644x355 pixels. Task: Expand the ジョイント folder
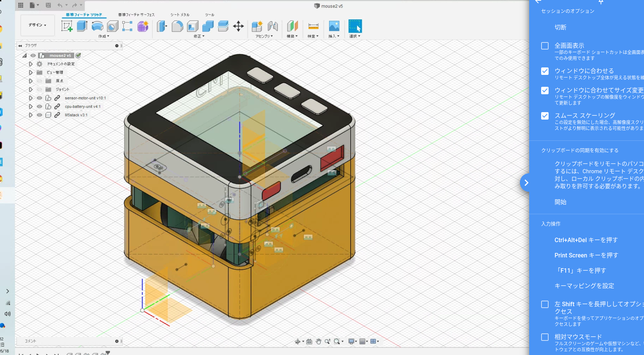[x=31, y=89]
